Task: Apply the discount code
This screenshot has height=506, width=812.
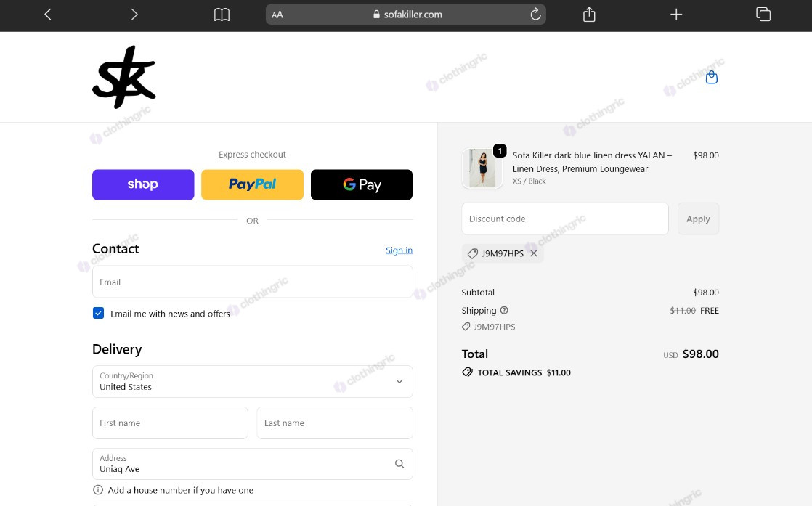Action: point(698,219)
